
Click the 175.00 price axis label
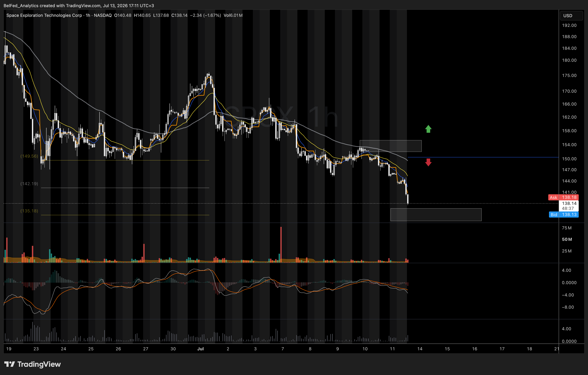click(x=569, y=76)
